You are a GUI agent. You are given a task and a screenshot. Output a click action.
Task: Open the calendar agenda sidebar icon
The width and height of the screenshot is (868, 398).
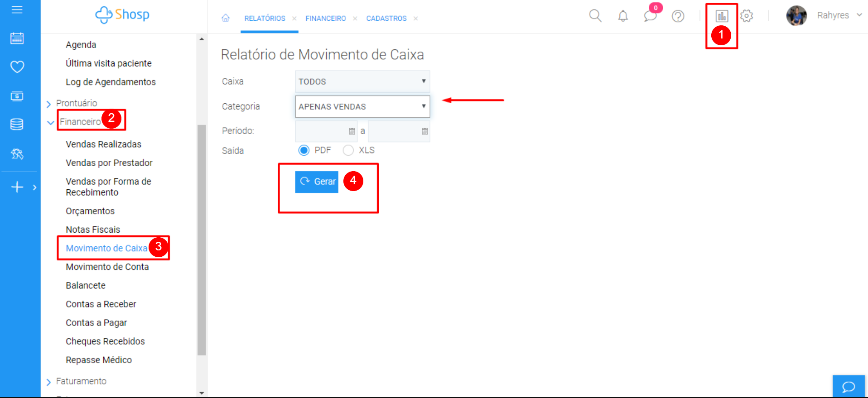point(17,38)
